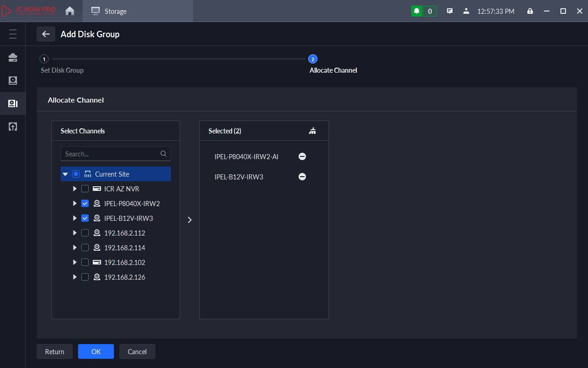Check the 192.168.2.126 checkbox

(85, 277)
